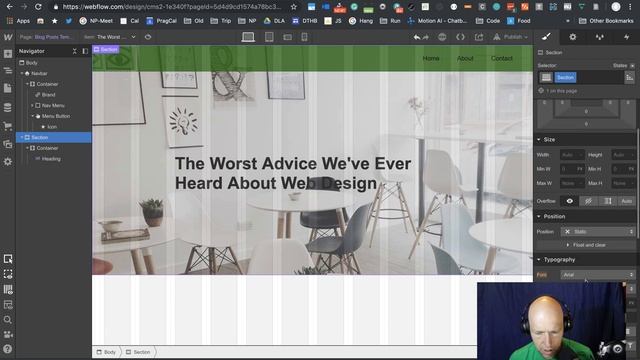Toggle the icon below grid overlay

(x=8, y=304)
